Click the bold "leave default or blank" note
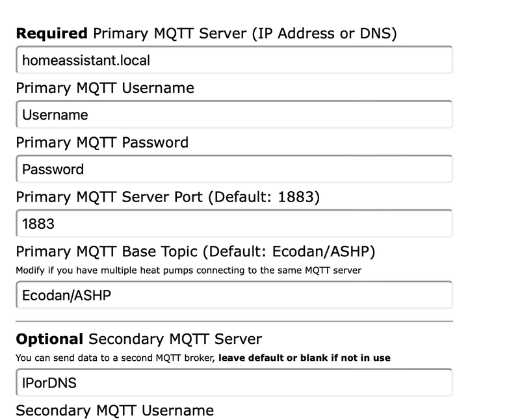Viewport: 520px width, 420px height. click(304, 358)
